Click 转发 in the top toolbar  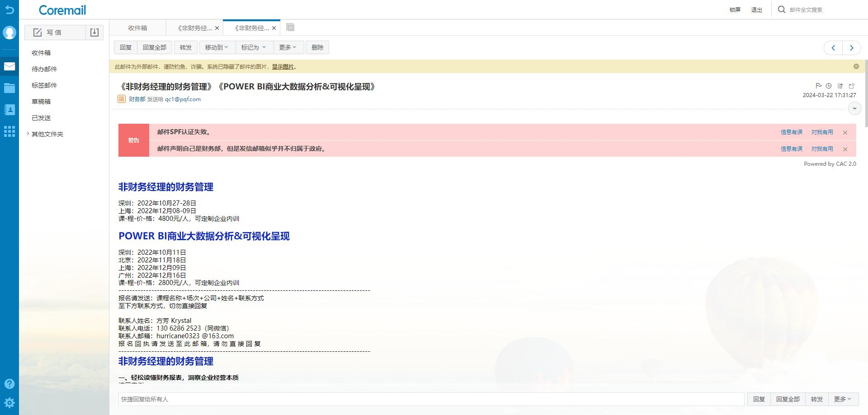pos(186,47)
